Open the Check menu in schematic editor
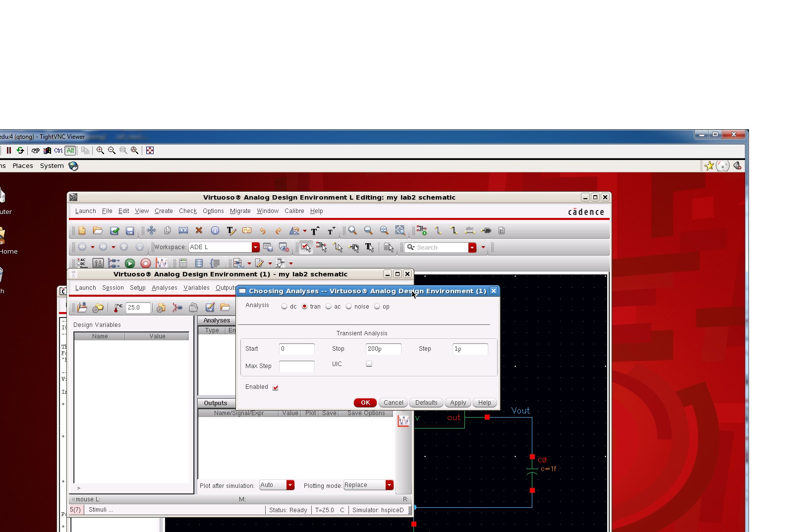This screenshot has height=532, width=801. pos(188,211)
